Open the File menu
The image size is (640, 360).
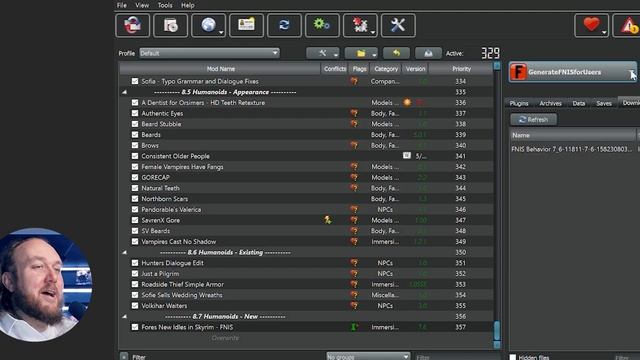[x=122, y=5]
